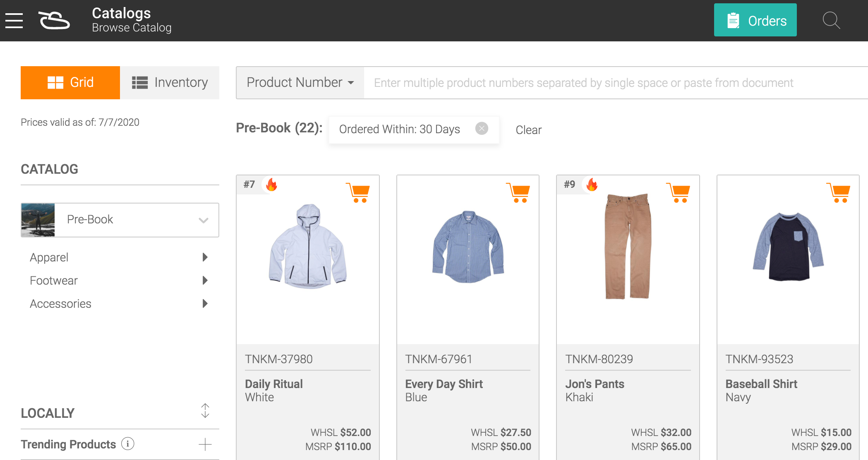Screen dimensions: 868x460
Task: Open the search magnifier icon
Action: click(831, 20)
